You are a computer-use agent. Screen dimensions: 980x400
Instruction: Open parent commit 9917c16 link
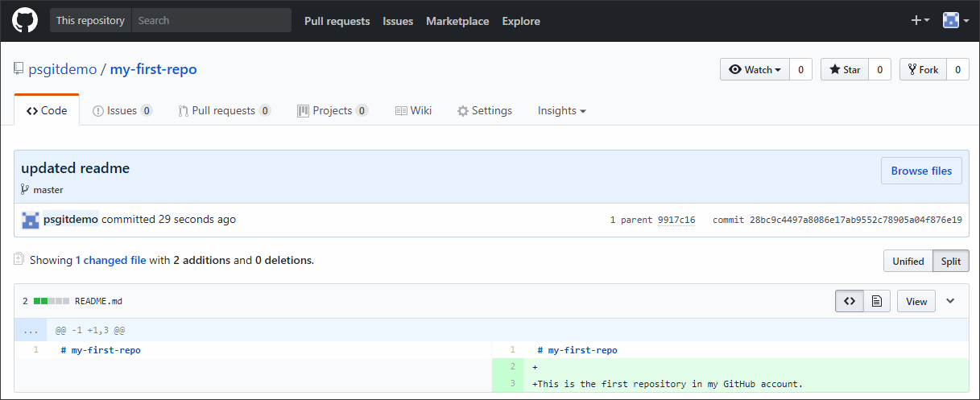pos(676,220)
